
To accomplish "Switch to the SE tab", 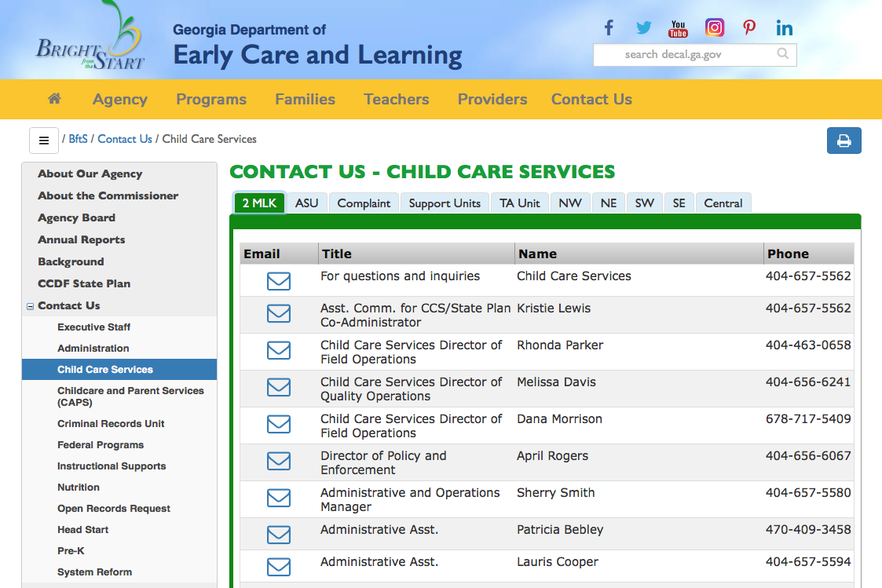I will tap(679, 203).
